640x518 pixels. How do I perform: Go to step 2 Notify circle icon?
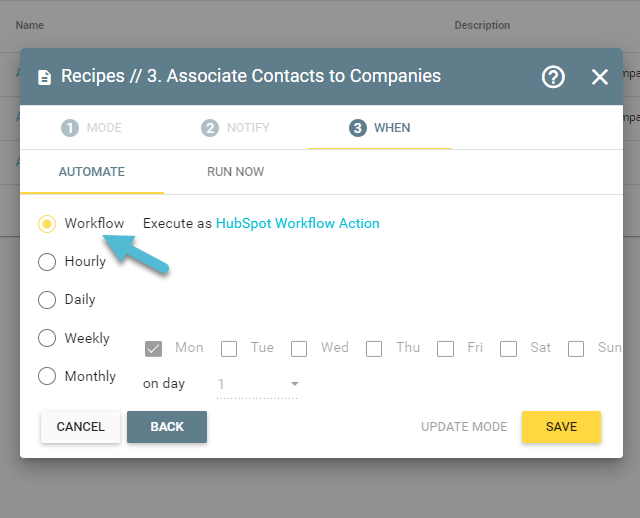(x=210, y=128)
